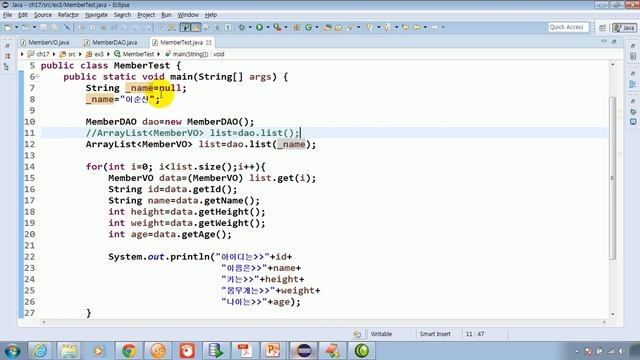This screenshot has width=640, height=360.
Task: Click the Smart Insert status bar entry
Action: pos(435,334)
